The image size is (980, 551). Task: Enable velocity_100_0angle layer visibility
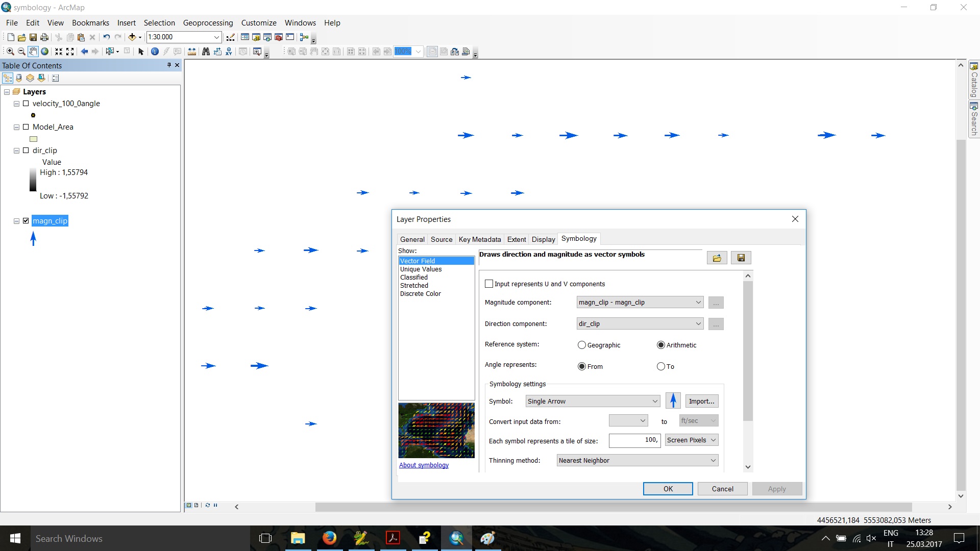(26, 104)
